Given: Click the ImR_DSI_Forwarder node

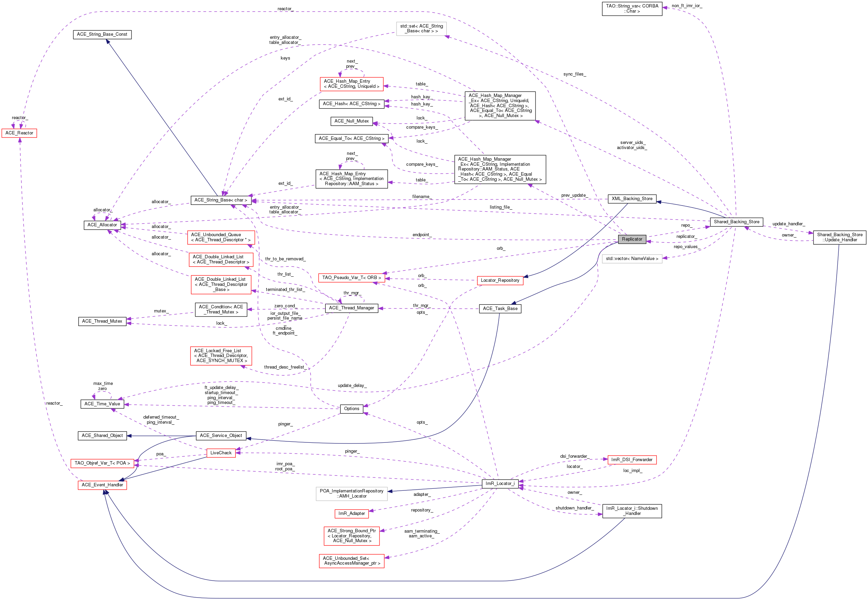Looking at the screenshot, I should 632,460.
